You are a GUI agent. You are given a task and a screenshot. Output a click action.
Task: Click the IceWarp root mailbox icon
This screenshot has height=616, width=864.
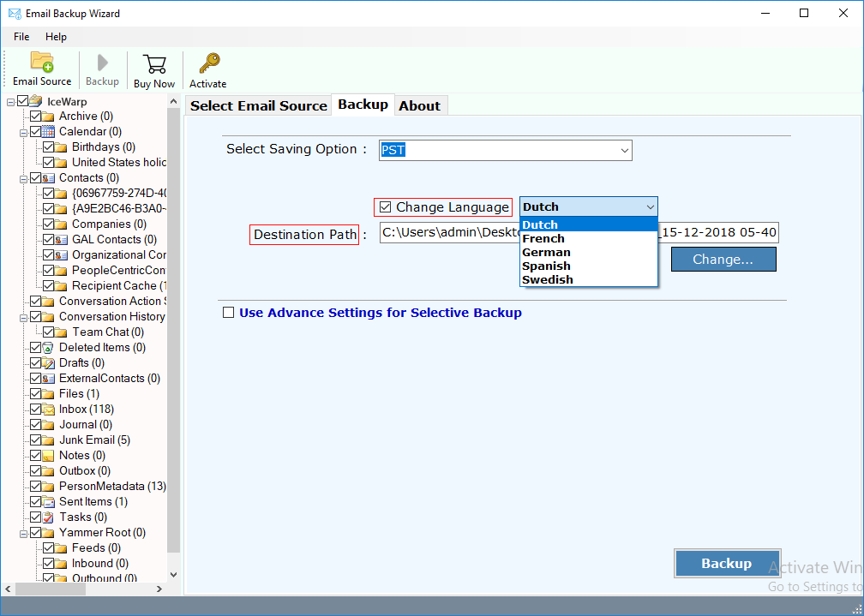click(x=36, y=101)
